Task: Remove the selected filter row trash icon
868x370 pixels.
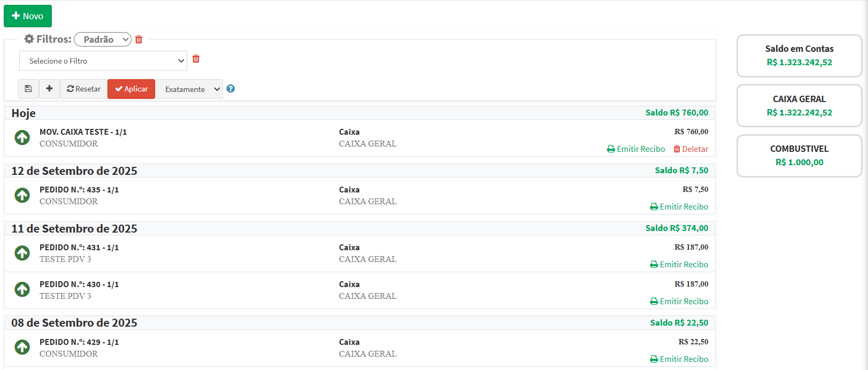Action: pos(196,59)
